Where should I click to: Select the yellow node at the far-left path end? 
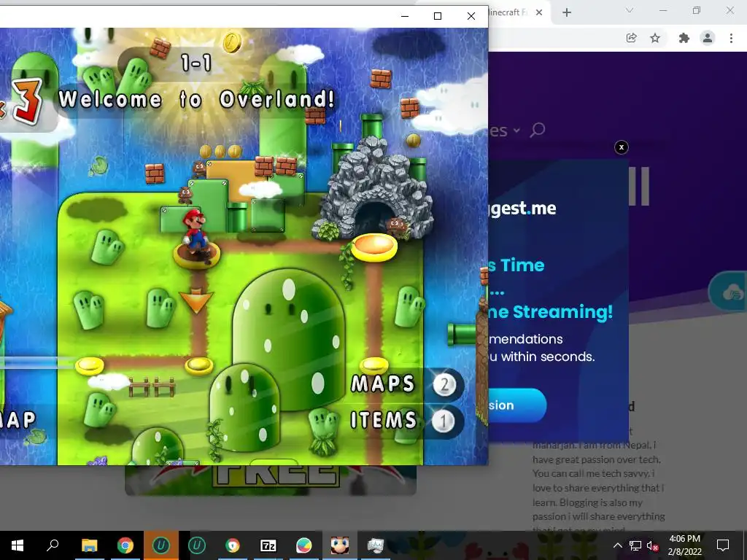pyautogui.click(x=90, y=366)
